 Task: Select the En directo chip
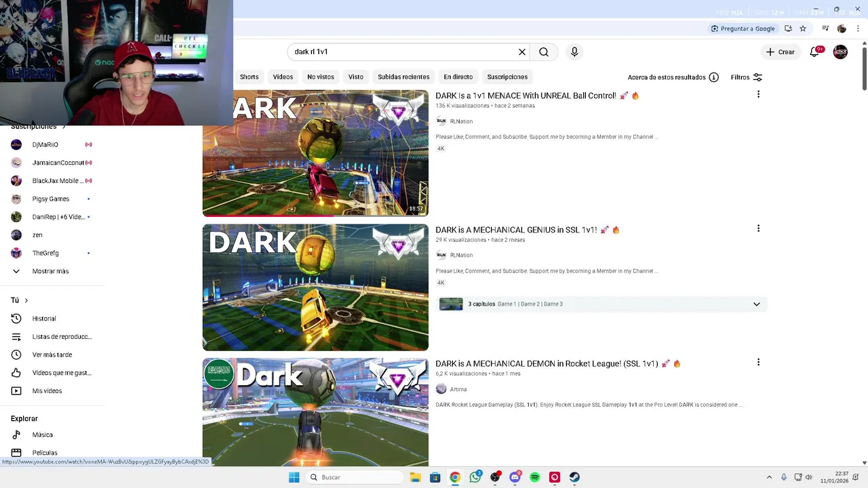click(x=458, y=77)
